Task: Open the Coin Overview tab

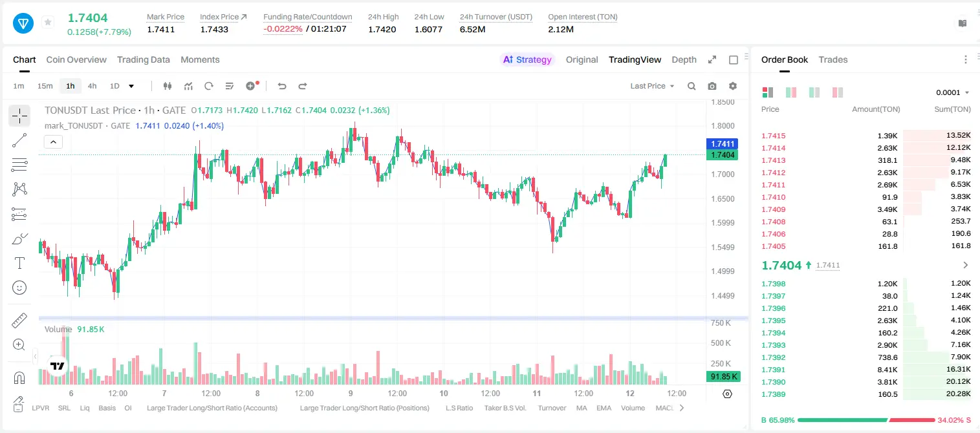Action: [x=76, y=59]
